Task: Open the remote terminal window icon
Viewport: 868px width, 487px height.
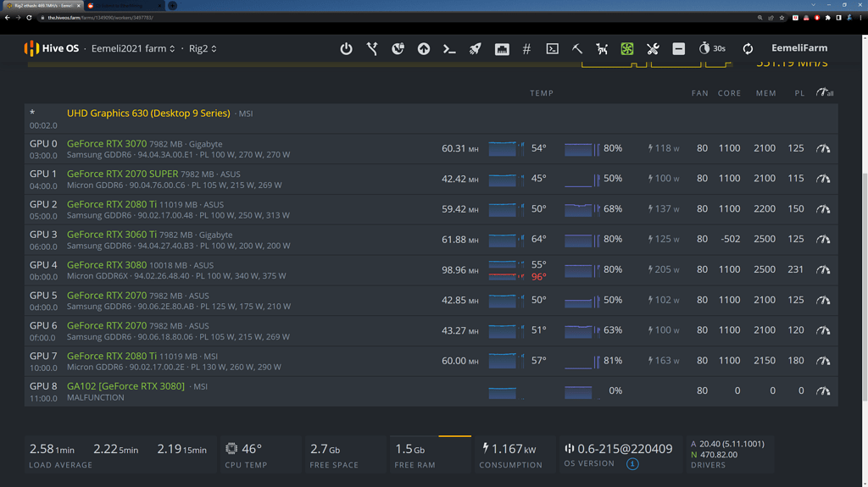Action: tap(552, 49)
